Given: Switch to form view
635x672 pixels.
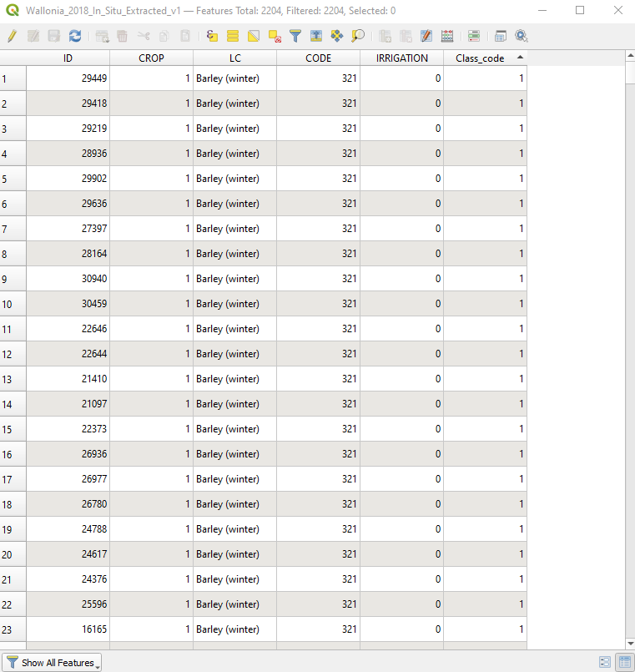Looking at the screenshot, I should point(605,662).
